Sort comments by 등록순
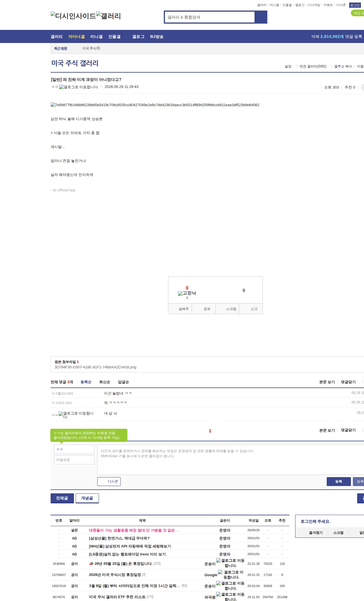The height and width of the screenshot is (601, 364). pos(86,382)
